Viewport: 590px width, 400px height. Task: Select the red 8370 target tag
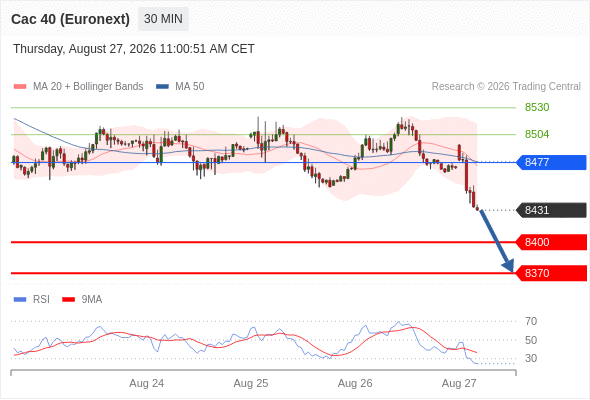coord(551,273)
